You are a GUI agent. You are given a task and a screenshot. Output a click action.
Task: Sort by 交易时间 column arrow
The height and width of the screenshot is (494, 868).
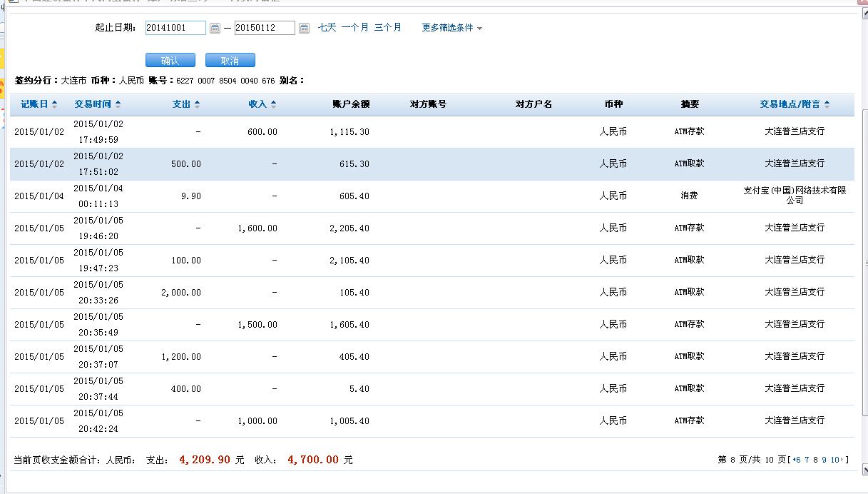pos(118,104)
